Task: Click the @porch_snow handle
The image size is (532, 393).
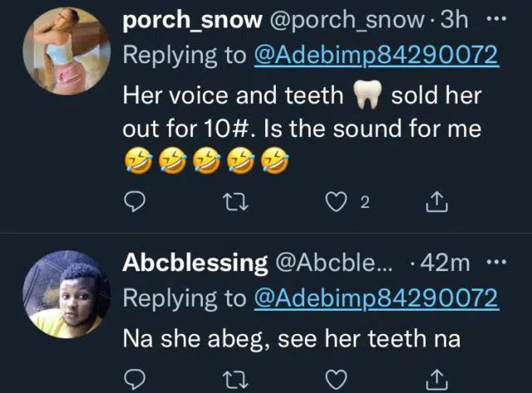Action: 347,21
